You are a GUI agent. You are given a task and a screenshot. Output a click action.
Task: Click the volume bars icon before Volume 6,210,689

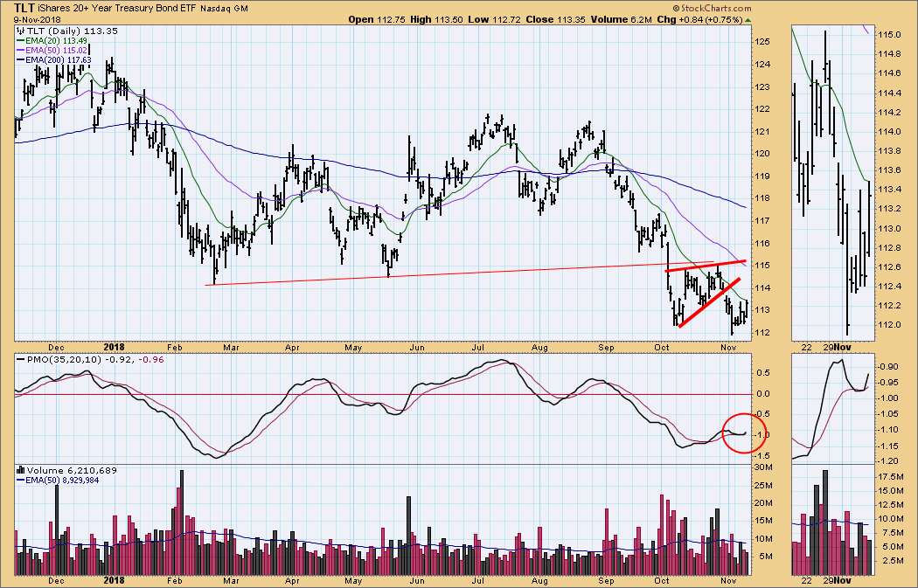coord(20,470)
